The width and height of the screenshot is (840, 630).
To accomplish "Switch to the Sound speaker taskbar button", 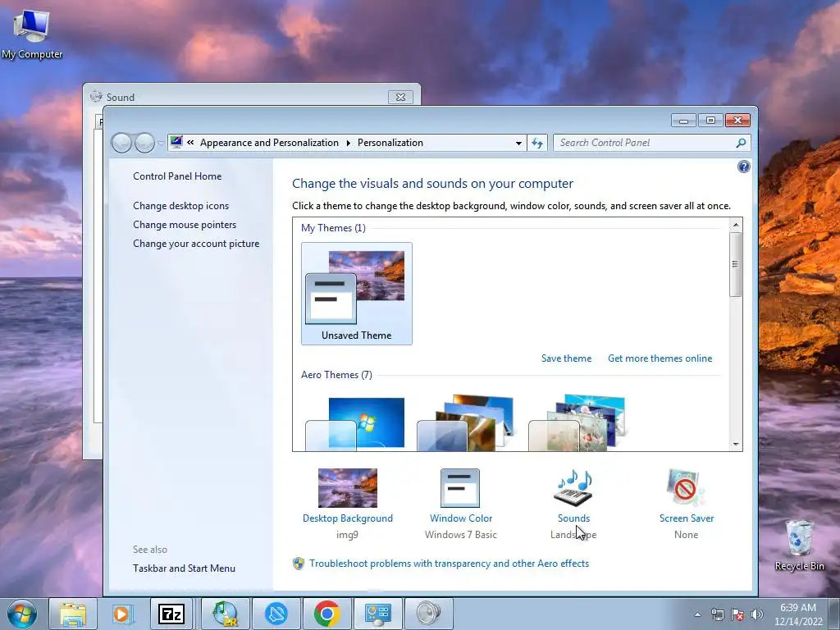I will 428,614.
